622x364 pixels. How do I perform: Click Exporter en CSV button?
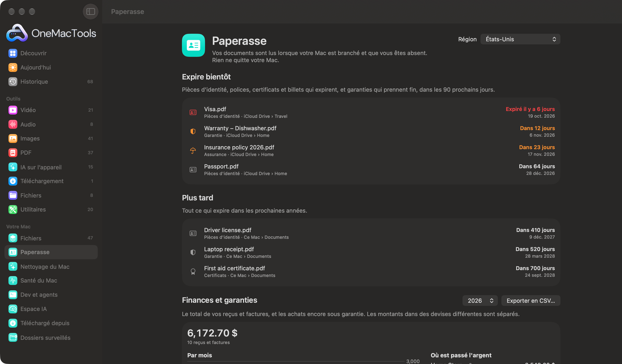pos(531,301)
